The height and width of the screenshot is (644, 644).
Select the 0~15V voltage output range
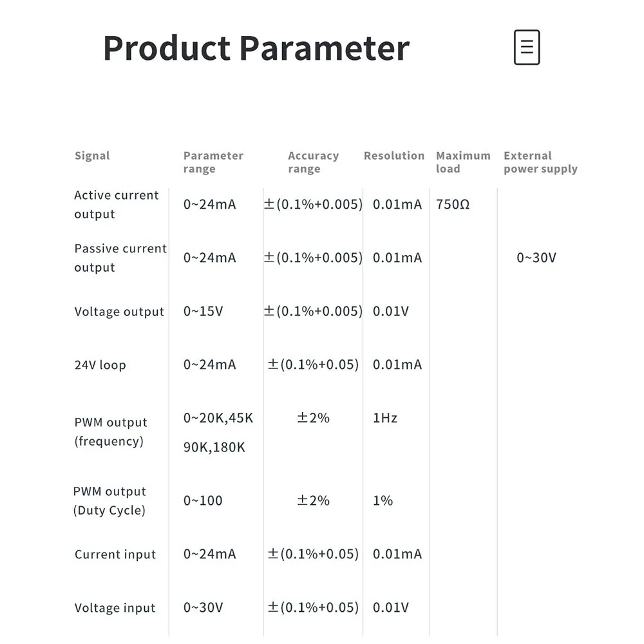pyautogui.click(x=204, y=312)
